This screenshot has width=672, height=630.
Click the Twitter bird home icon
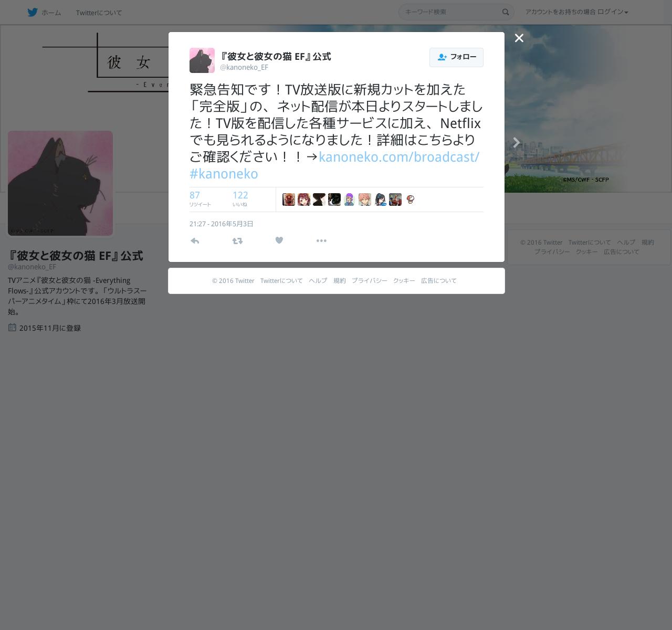(33, 12)
